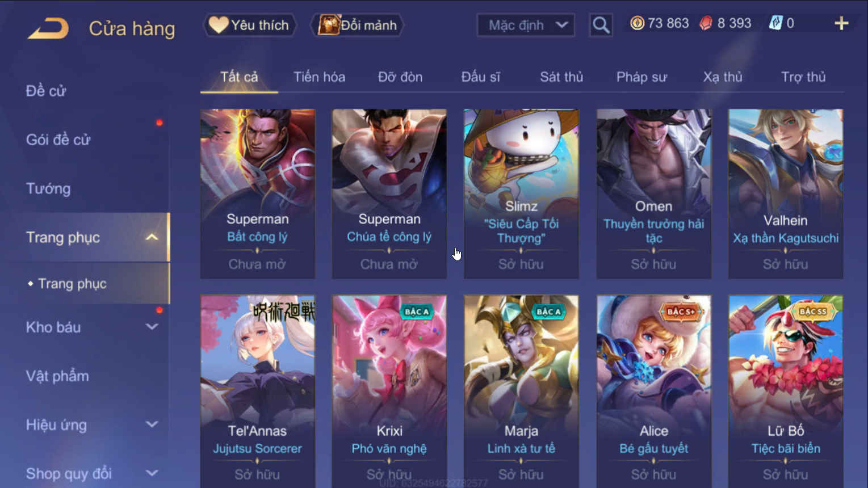Open Tướng in the sidebar
Screen dimensions: 868x488
[x=48, y=188]
